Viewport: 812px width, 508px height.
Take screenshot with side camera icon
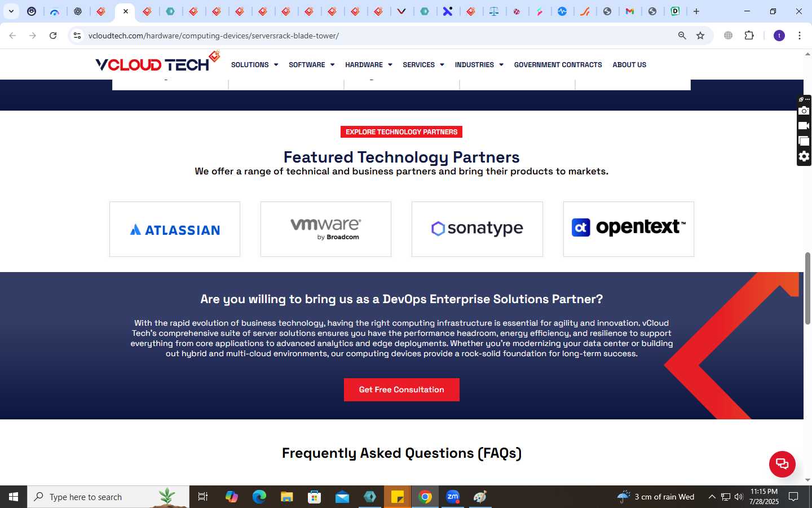pyautogui.click(x=804, y=111)
